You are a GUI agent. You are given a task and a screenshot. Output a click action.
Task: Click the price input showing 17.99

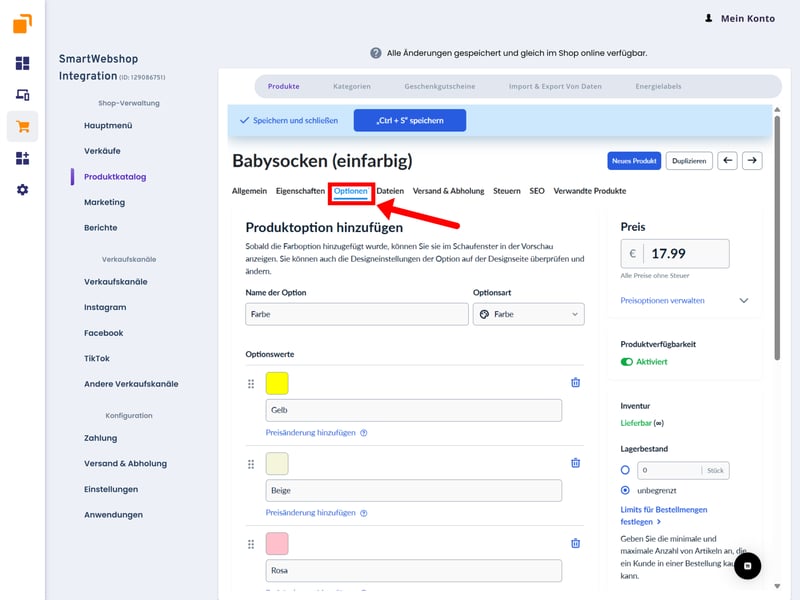(675, 254)
